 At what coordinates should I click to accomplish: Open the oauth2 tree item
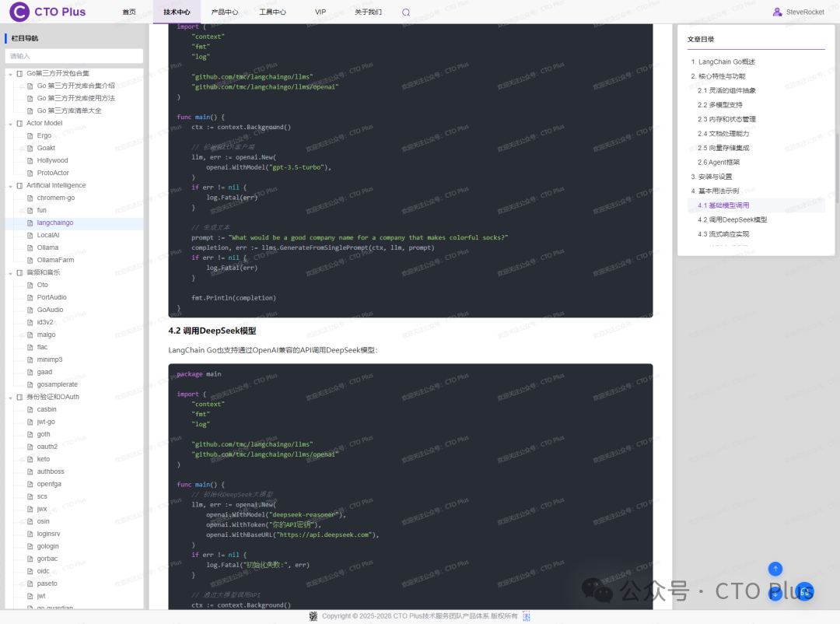(x=47, y=447)
